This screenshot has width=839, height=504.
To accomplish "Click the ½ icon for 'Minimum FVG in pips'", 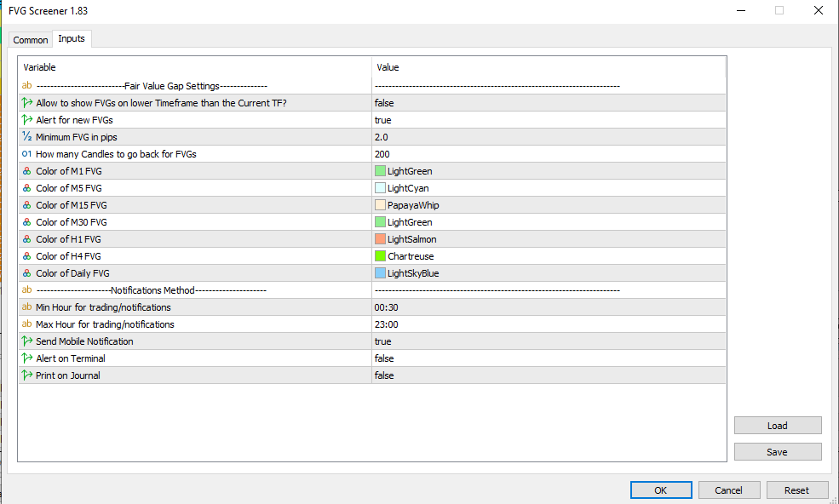I will pyautogui.click(x=26, y=137).
